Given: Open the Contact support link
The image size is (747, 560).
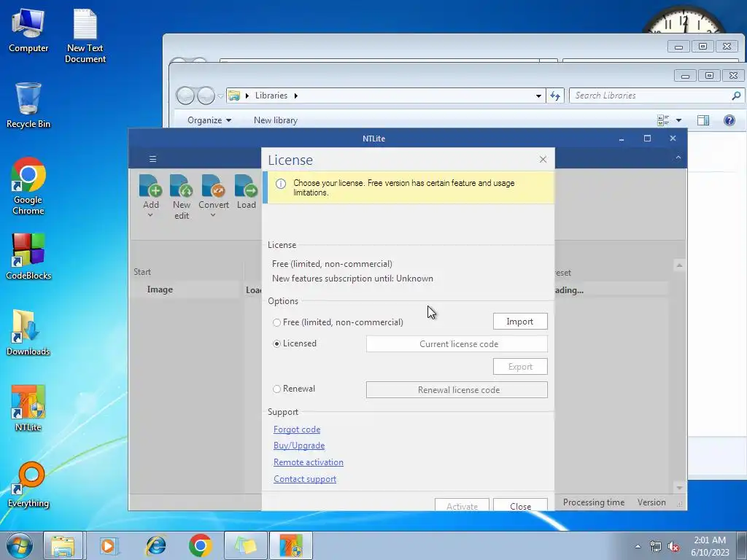Looking at the screenshot, I should pyautogui.click(x=305, y=479).
